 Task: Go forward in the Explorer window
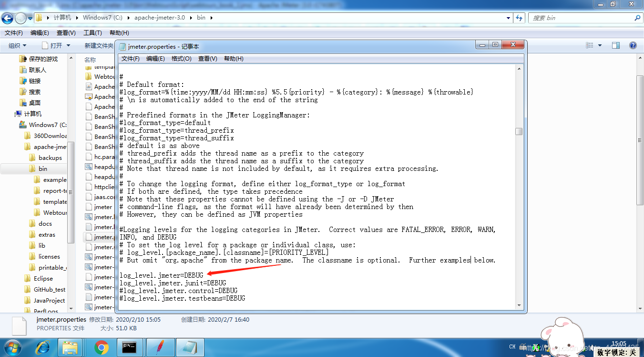tap(21, 18)
